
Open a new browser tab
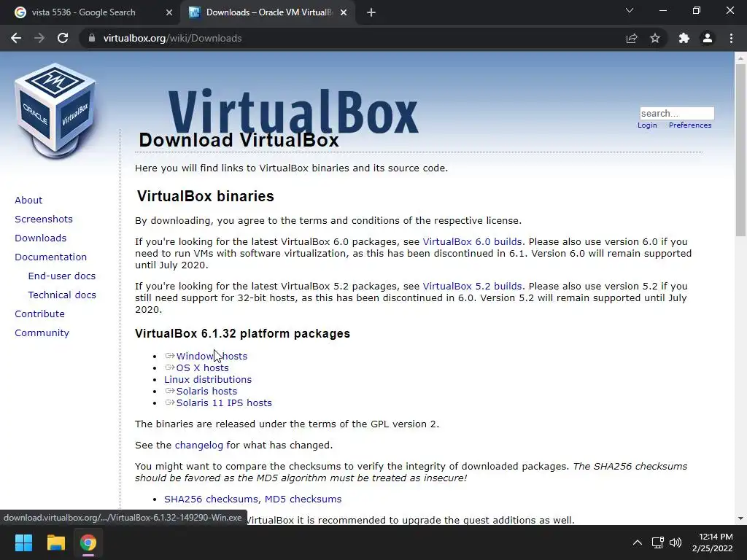371,12
